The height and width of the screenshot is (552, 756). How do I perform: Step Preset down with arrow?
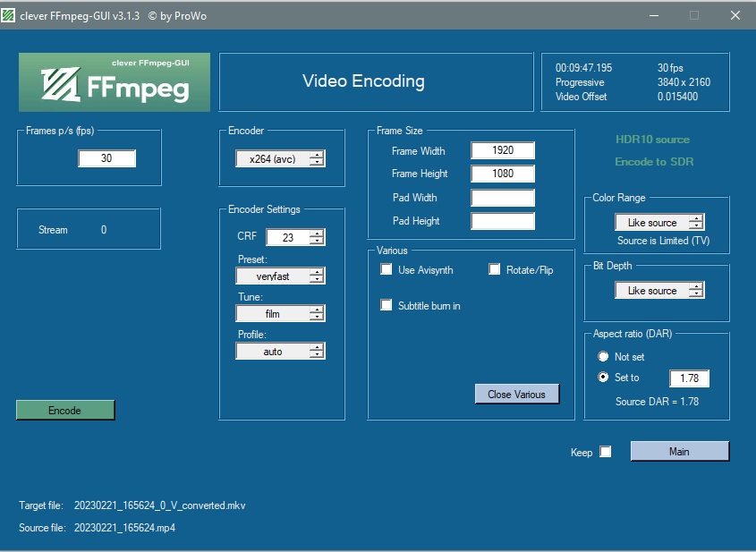317,280
